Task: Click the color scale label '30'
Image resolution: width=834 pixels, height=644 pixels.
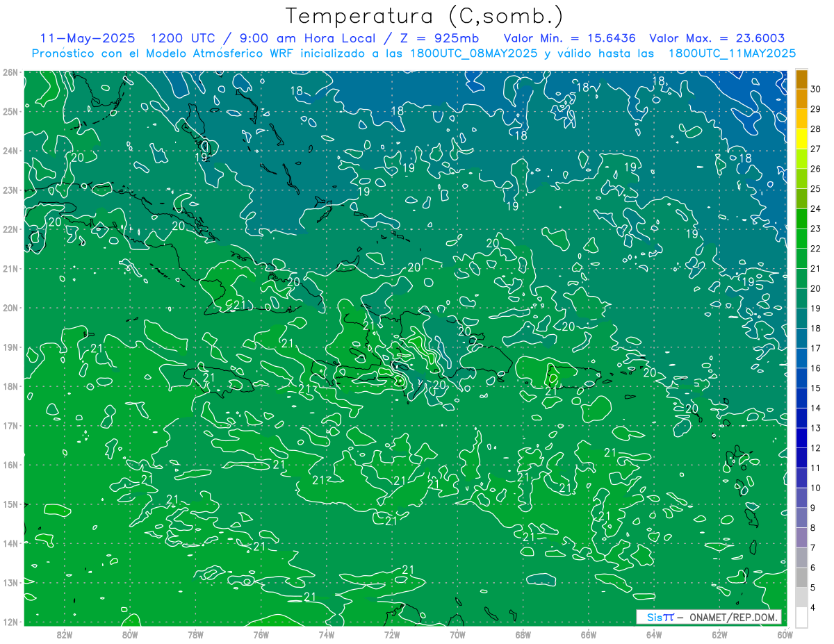Action: point(816,89)
